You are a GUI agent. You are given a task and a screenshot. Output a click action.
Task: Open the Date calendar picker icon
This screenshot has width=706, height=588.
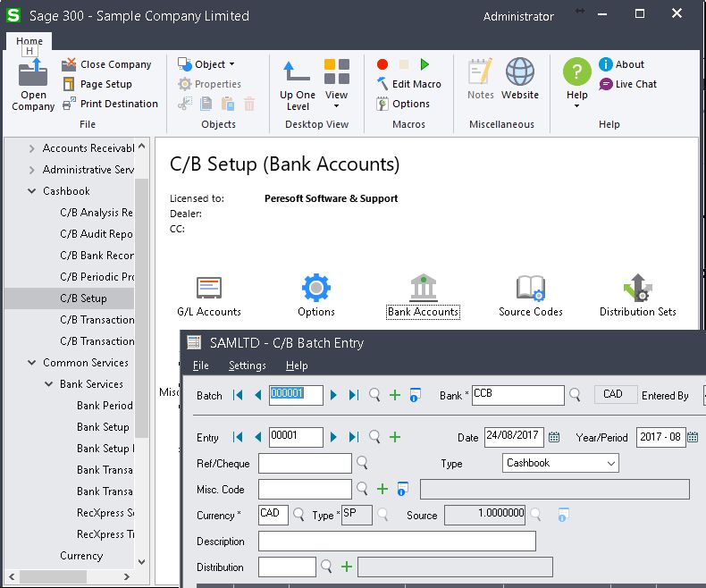click(x=554, y=437)
